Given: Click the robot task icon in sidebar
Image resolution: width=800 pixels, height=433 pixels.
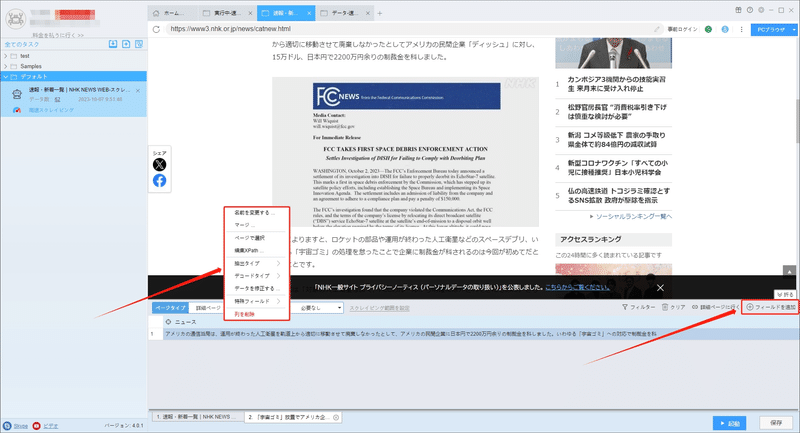Looking at the screenshot, I should click(x=17, y=94).
